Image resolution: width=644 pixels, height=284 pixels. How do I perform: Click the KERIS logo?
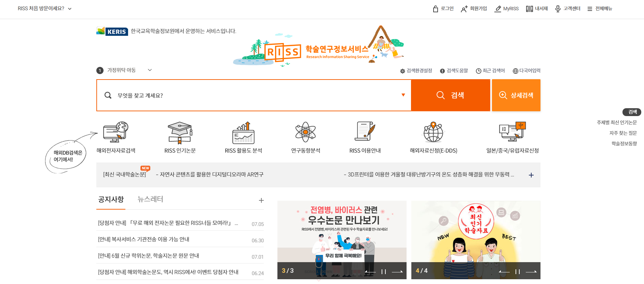tap(112, 31)
